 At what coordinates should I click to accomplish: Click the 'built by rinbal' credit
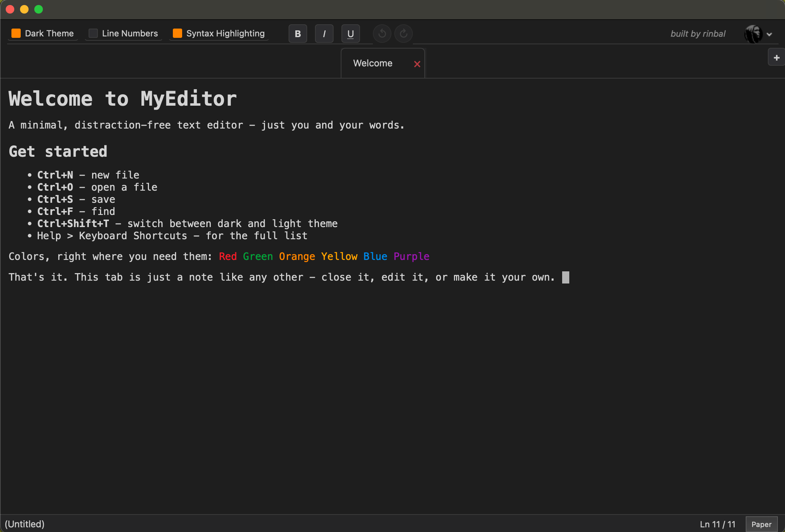click(698, 34)
